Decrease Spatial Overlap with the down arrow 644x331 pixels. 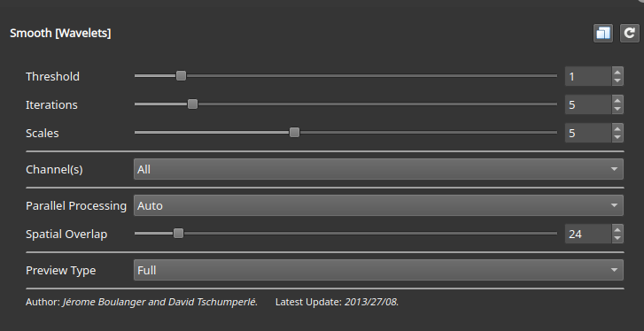tap(617, 238)
